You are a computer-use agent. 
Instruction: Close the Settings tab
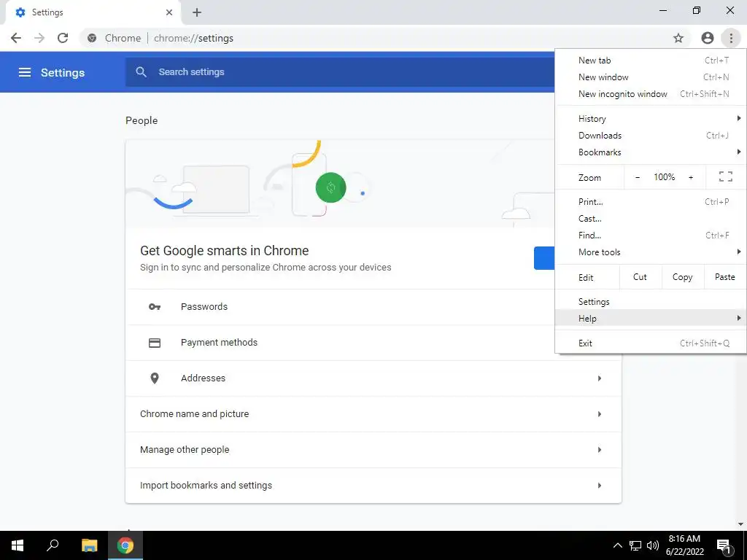pyautogui.click(x=169, y=12)
